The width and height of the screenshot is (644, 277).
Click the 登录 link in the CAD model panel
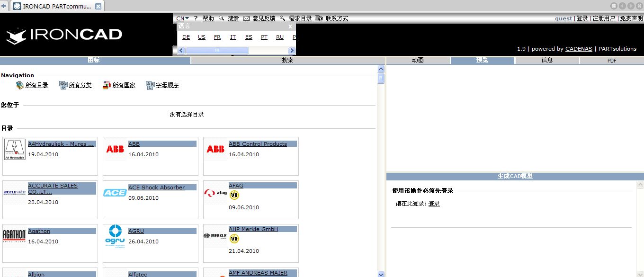pos(434,204)
